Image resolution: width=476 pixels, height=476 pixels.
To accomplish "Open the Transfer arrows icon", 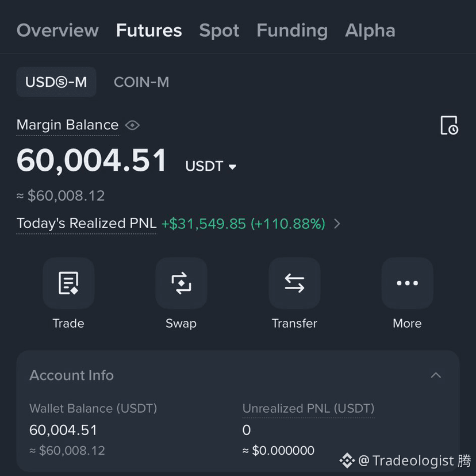I will (x=294, y=283).
